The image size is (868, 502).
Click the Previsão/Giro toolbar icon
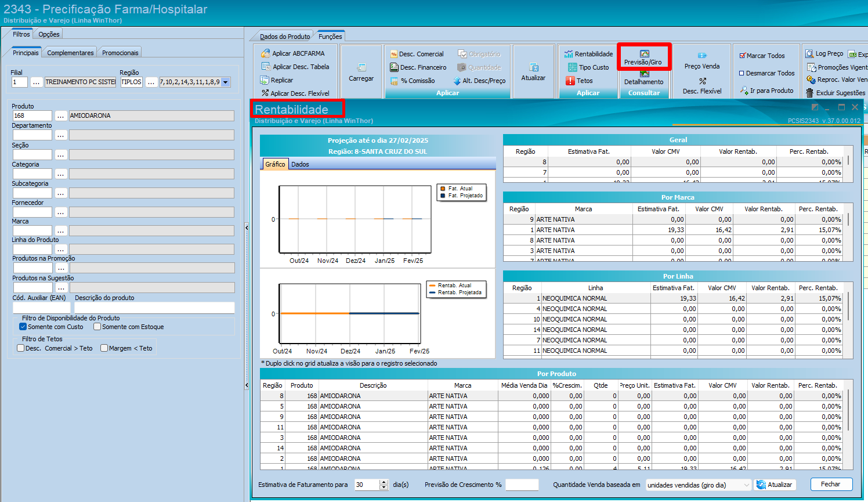[644, 54]
